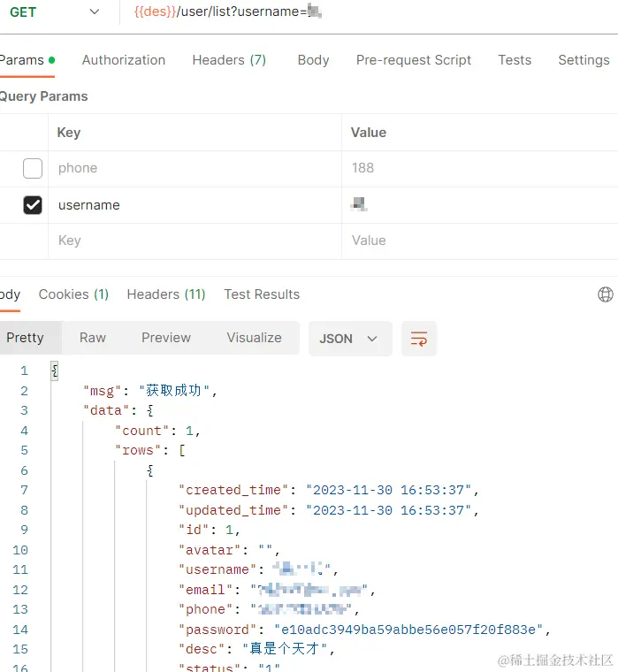Click the "count" key on line 4

click(x=141, y=431)
